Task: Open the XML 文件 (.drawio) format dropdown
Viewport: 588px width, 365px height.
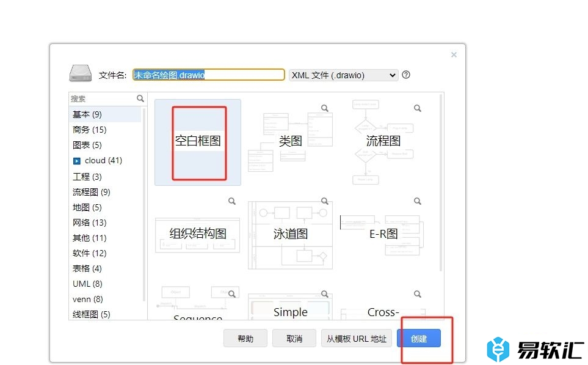Action: [343, 75]
